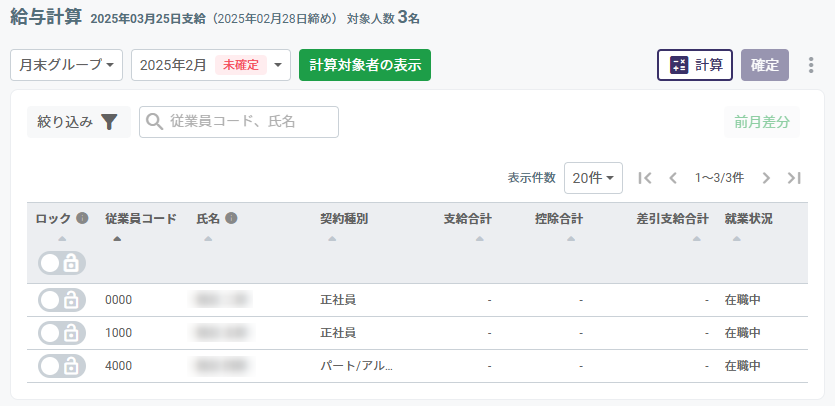This screenshot has height=406, width=835.
Task: Open the 2025年2月 period dropdown
Action: [x=210, y=65]
